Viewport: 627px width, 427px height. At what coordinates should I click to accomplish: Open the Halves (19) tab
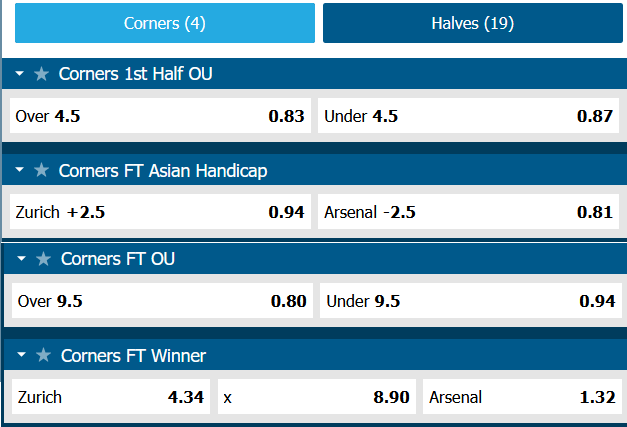472,23
